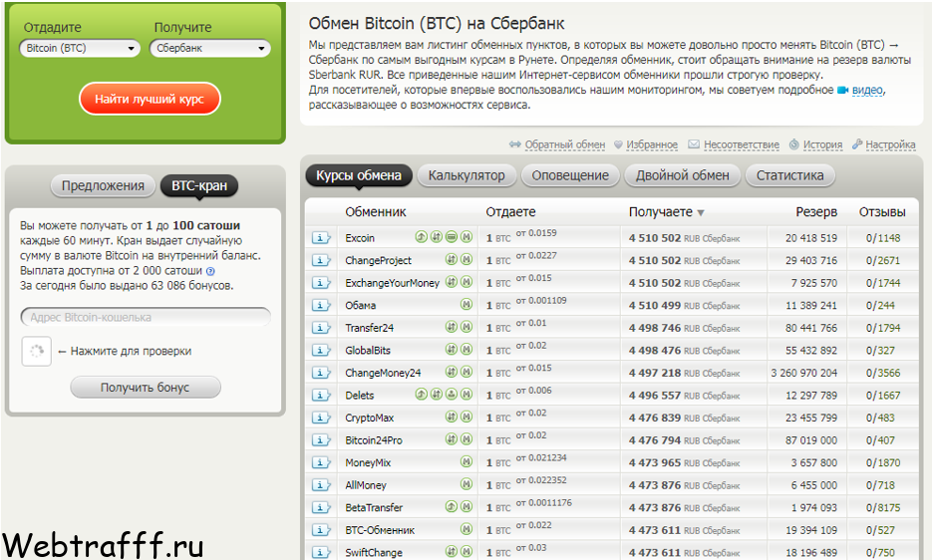
Task: Switch to the Статистика tab
Action: [x=789, y=175]
